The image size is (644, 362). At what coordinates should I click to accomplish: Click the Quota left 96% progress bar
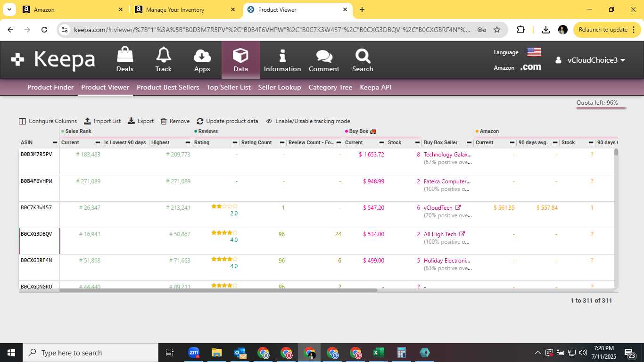(x=601, y=108)
